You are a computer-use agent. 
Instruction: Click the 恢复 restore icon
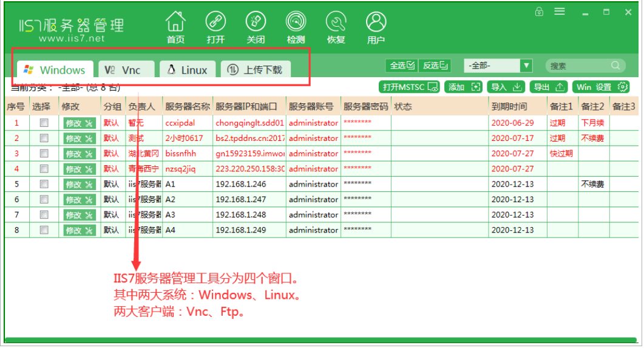coord(336,27)
